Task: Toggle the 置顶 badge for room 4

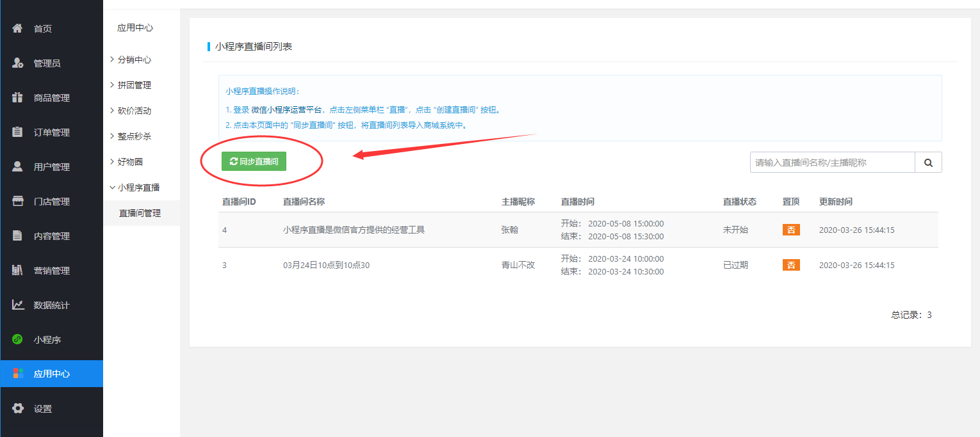Action: (x=791, y=230)
